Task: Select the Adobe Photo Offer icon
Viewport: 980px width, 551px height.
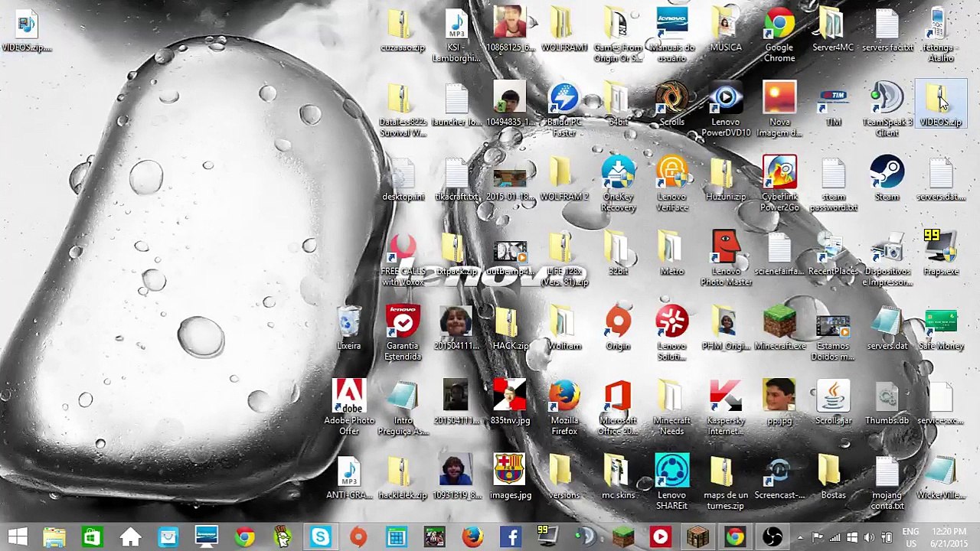Action: (348, 408)
